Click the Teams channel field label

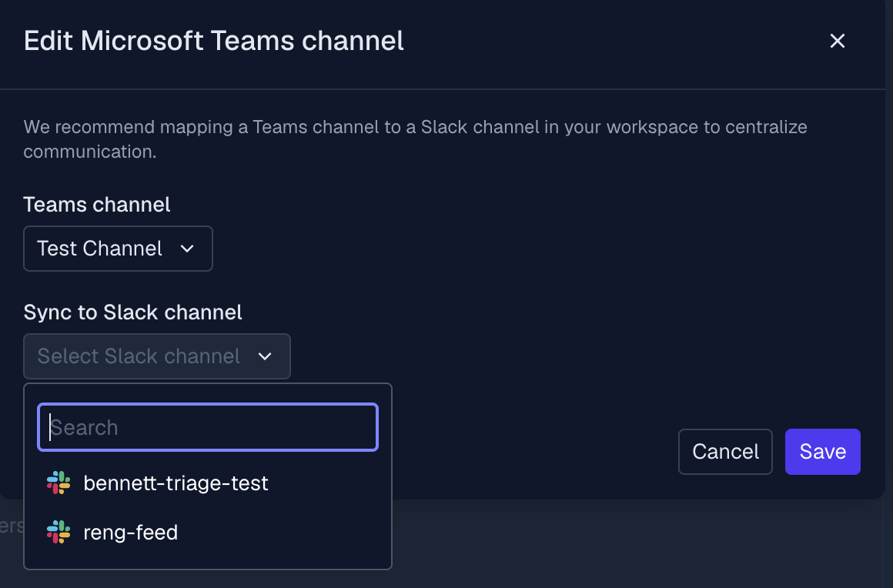(x=97, y=205)
